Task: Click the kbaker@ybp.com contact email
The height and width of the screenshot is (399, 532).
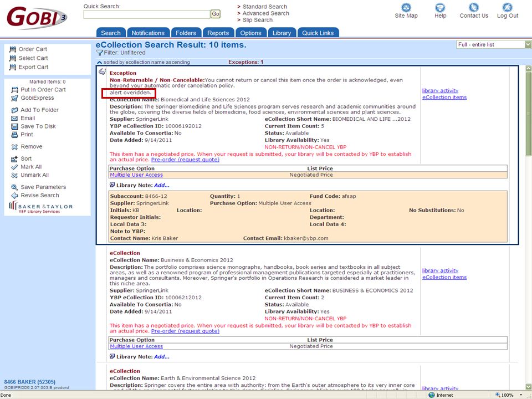Action: tap(306, 238)
